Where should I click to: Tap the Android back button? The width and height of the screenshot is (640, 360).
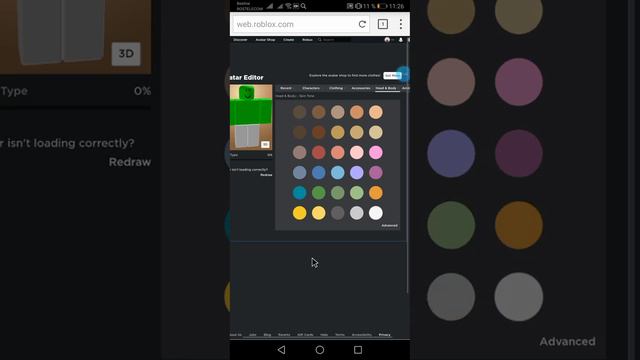click(x=281, y=350)
